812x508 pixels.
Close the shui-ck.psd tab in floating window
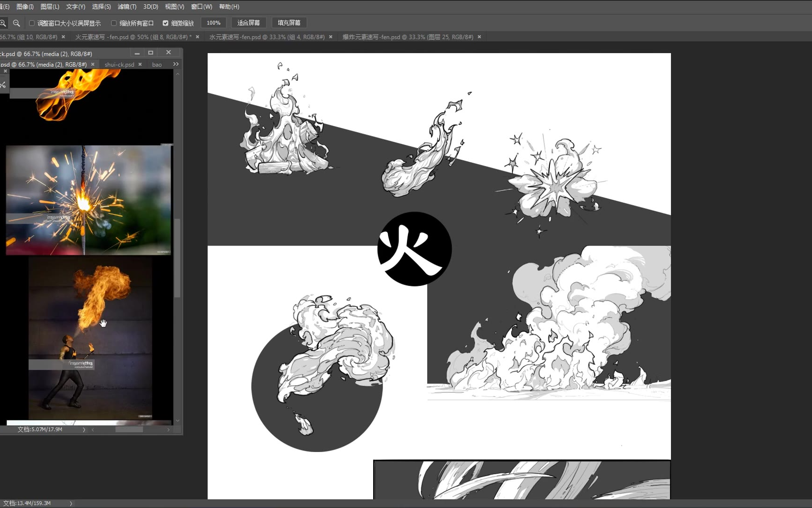(x=140, y=64)
